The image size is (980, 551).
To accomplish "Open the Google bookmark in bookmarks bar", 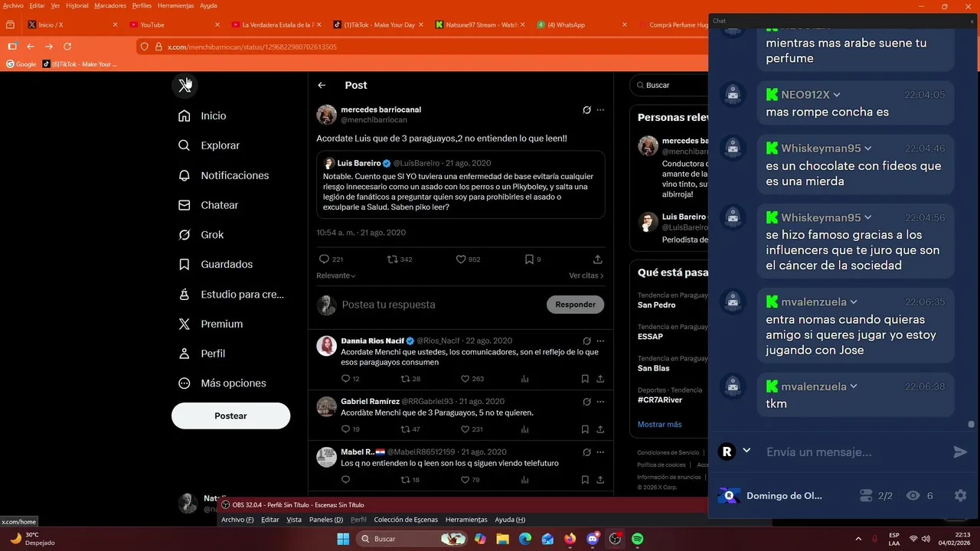I will coord(21,64).
